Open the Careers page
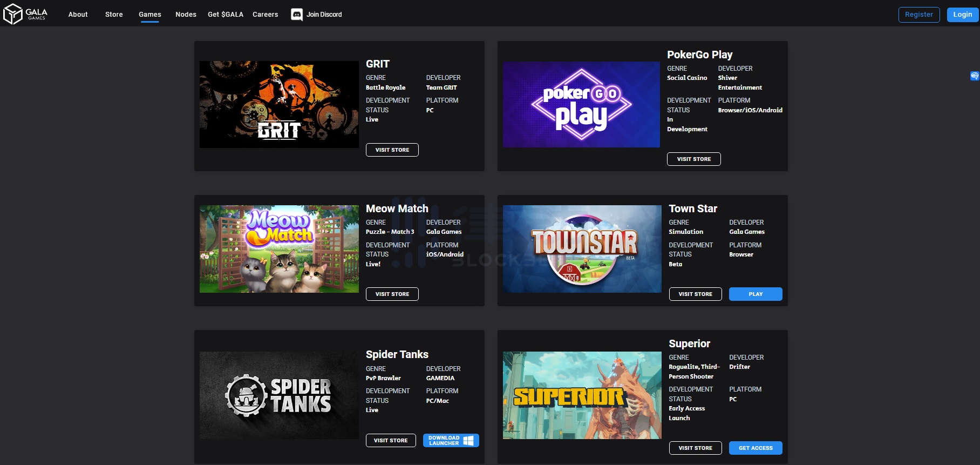The width and height of the screenshot is (980, 465). tap(265, 15)
